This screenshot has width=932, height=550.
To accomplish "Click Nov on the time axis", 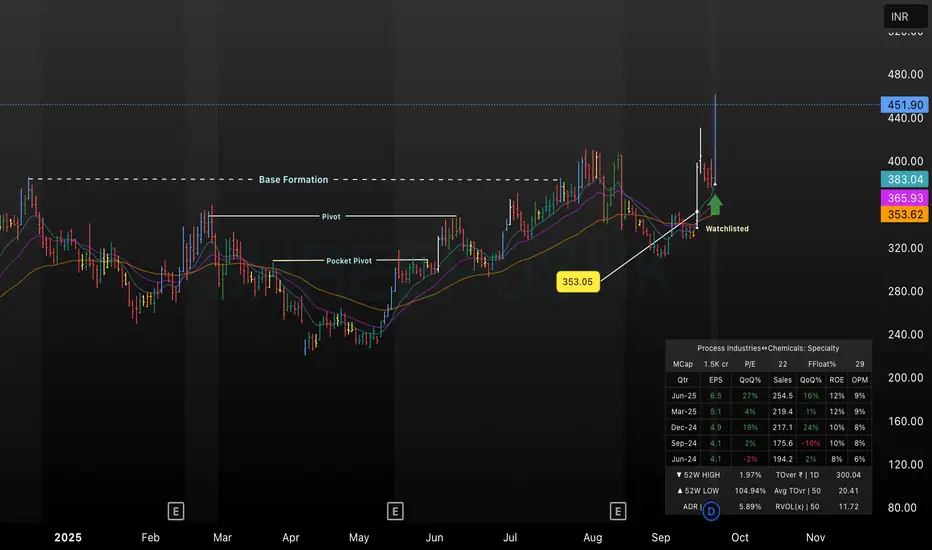I will pyautogui.click(x=816, y=538).
